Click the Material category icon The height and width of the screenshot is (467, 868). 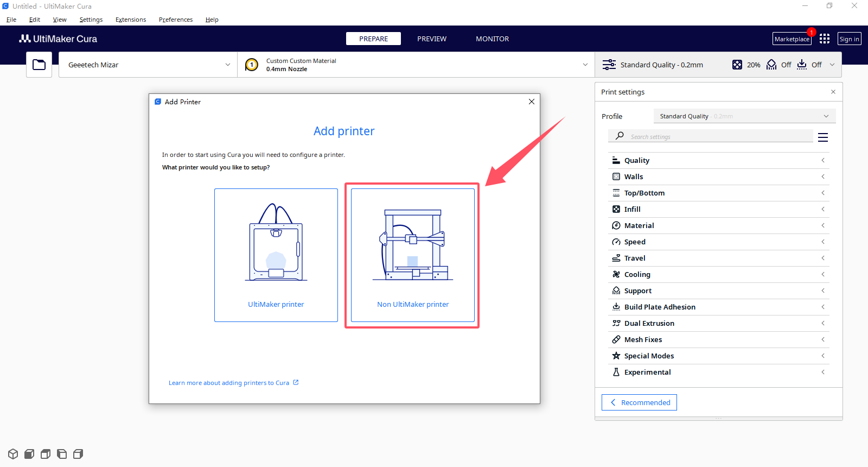616,225
